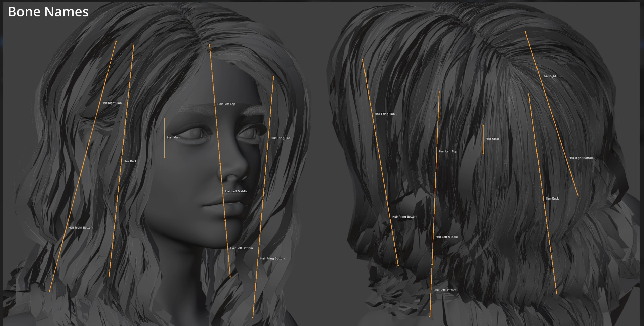
Task: Click "Hair Back" label in back-of-head view
Action: pos(552,198)
